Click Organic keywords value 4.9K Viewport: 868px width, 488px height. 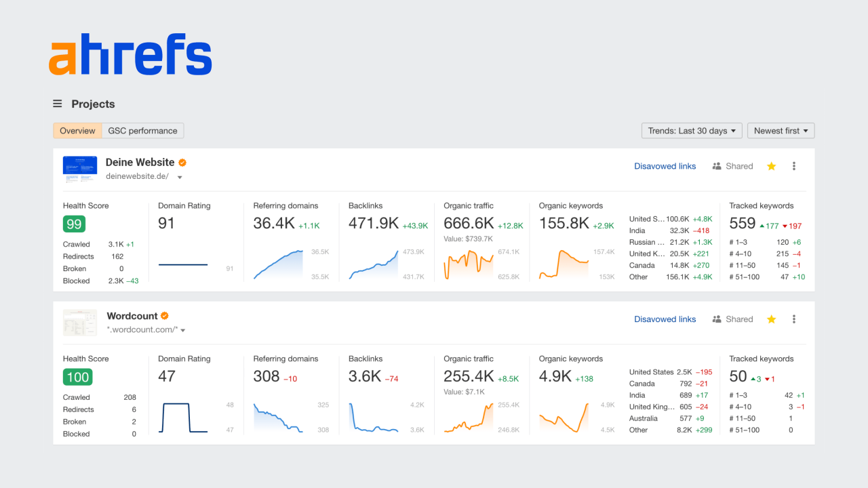point(555,376)
